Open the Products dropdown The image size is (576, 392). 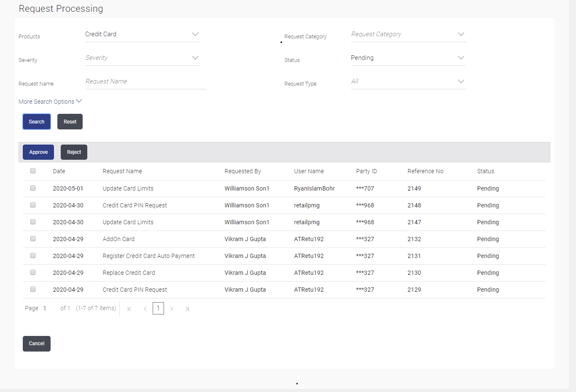pos(142,34)
